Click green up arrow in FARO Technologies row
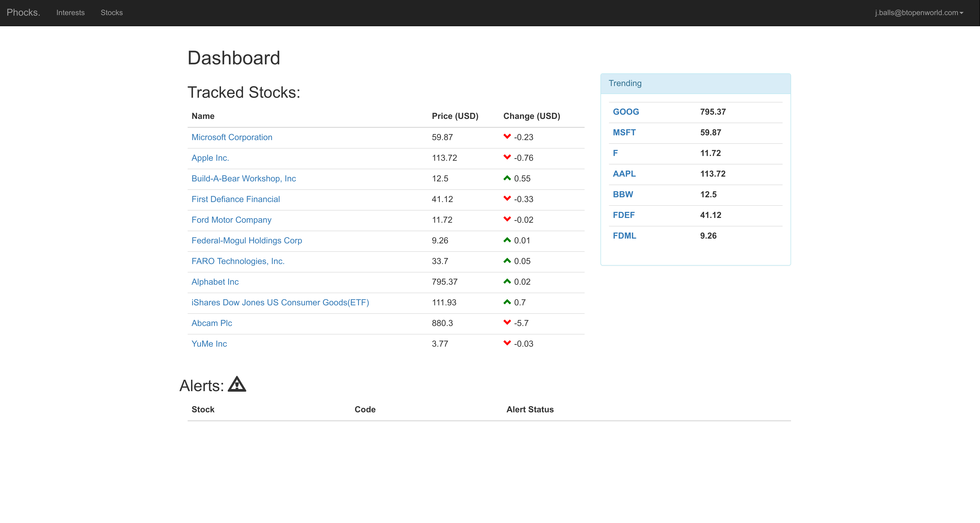The width and height of the screenshot is (980, 523). point(507,261)
